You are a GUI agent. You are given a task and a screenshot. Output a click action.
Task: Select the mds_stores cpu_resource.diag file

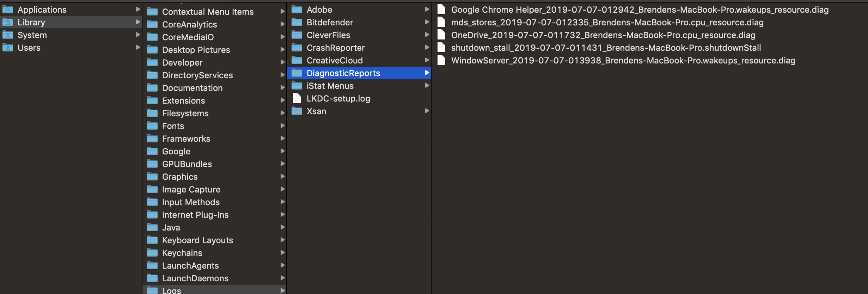(x=607, y=22)
